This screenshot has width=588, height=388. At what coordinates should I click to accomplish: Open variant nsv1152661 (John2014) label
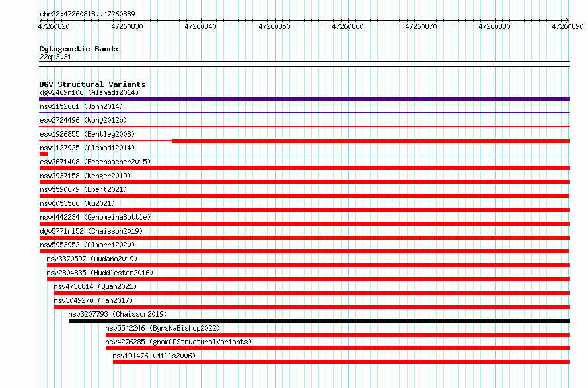81,106
